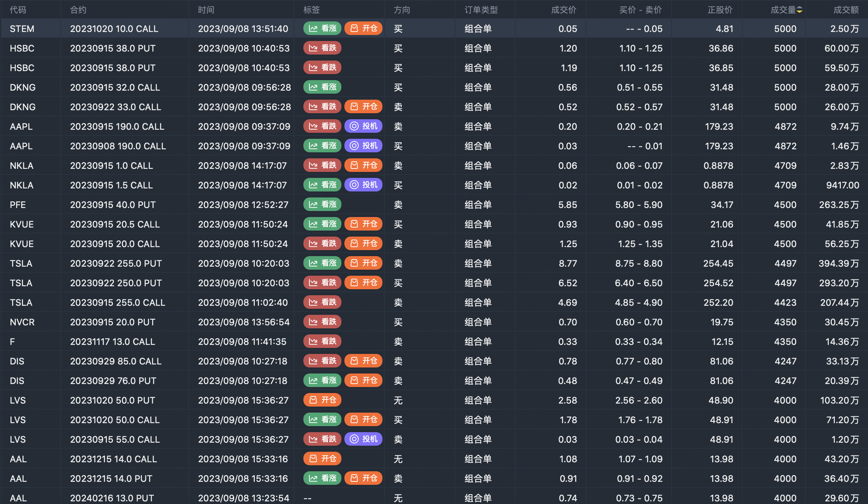The width and height of the screenshot is (868, 504).
Task: Click the open-position tag on STEM row
Action: [363, 29]
